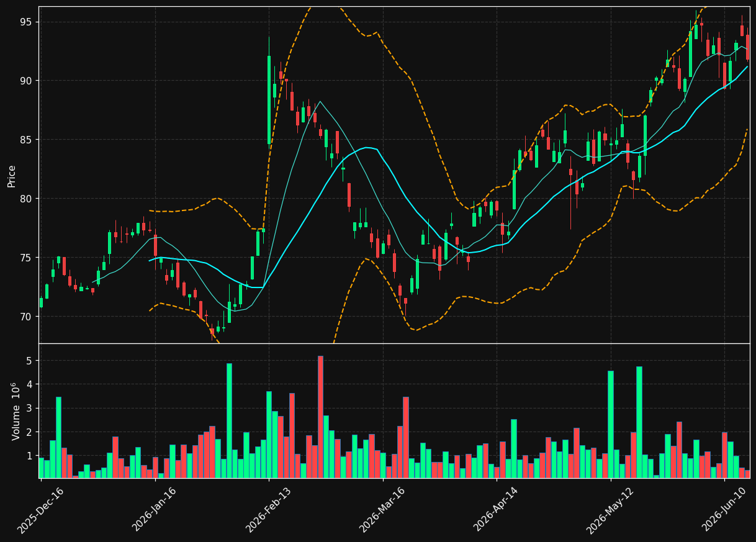Image resolution: width=756 pixels, height=542 pixels.
Task: Select the 2026-May-12 date label
Action: tap(610, 510)
